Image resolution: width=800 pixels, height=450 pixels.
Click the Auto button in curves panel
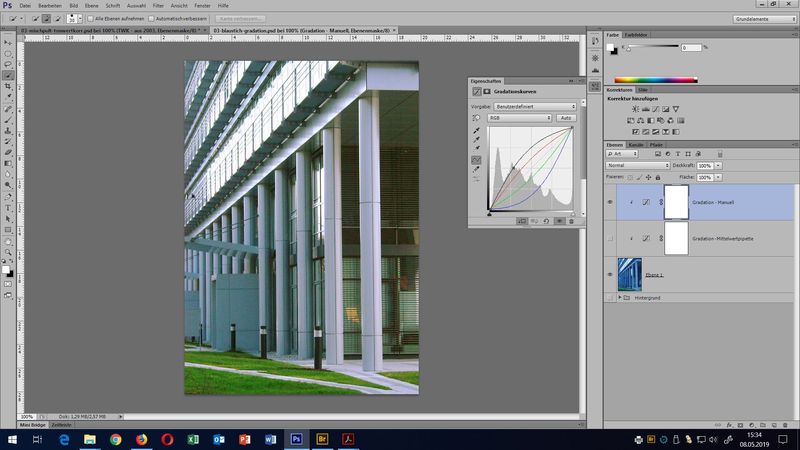click(x=566, y=117)
